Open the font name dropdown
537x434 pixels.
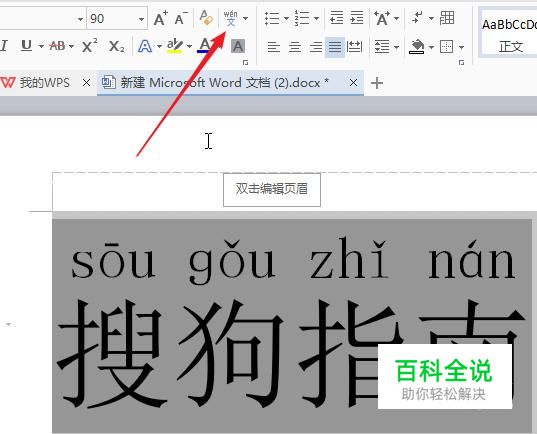(80, 19)
